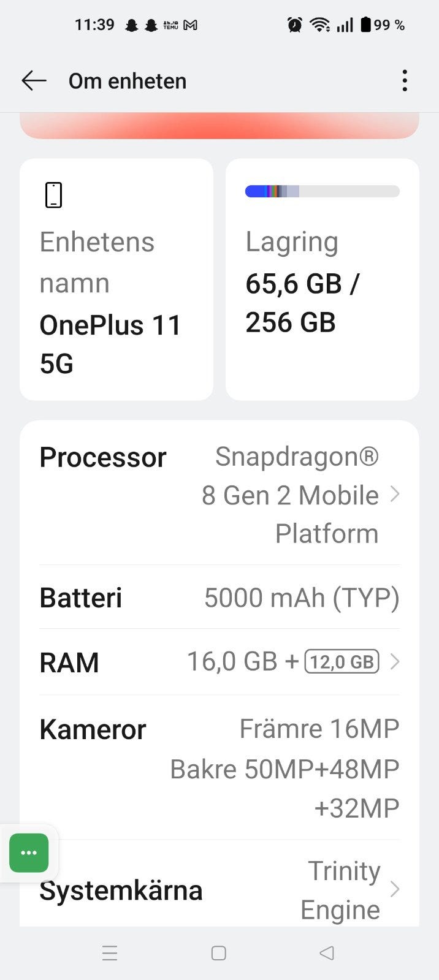Select the Batteri 5000 mAh row
Screen dimensions: 439x980
pos(219,598)
